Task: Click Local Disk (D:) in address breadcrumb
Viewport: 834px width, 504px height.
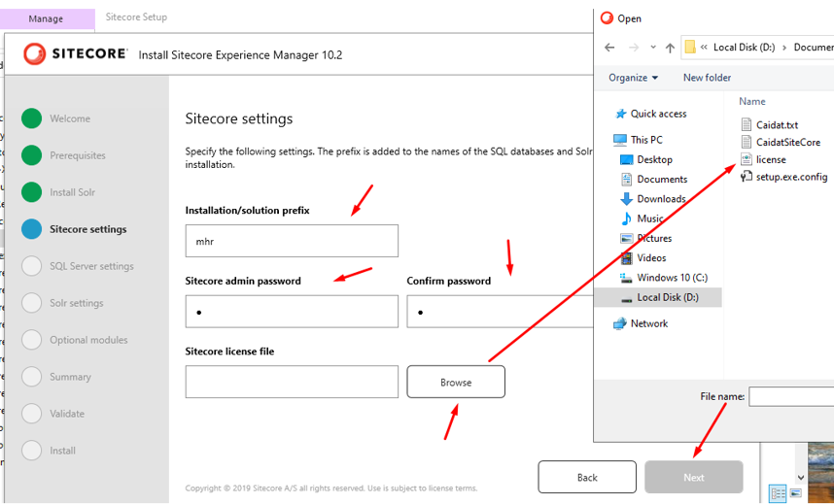Action: coord(745,47)
